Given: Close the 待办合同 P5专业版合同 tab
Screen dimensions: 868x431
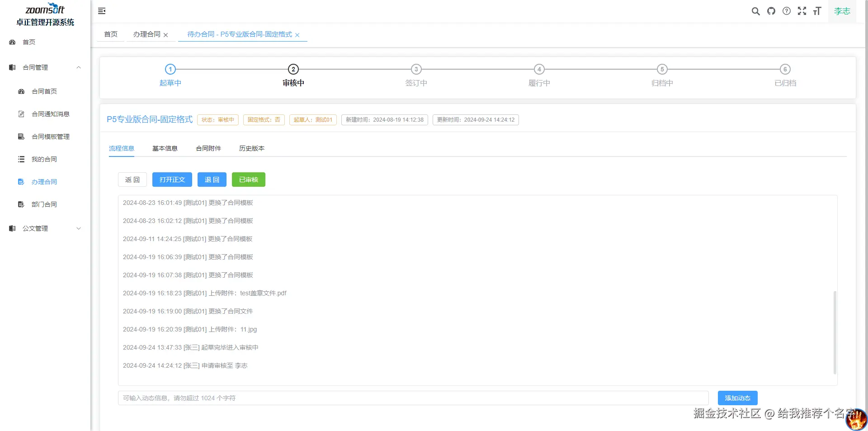Looking at the screenshot, I should tap(297, 35).
